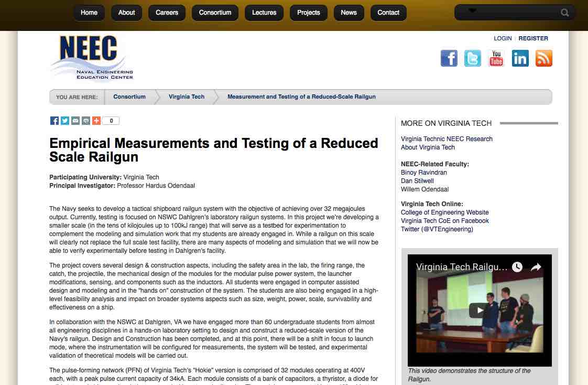The height and width of the screenshot is (385, 588).
Task: Click the LOGIN link
Action: click(x=503, y=38)
